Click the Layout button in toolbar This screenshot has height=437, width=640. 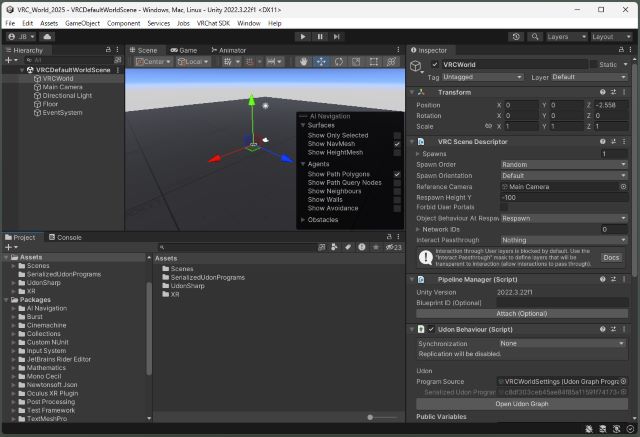click(x=611, y=37)
